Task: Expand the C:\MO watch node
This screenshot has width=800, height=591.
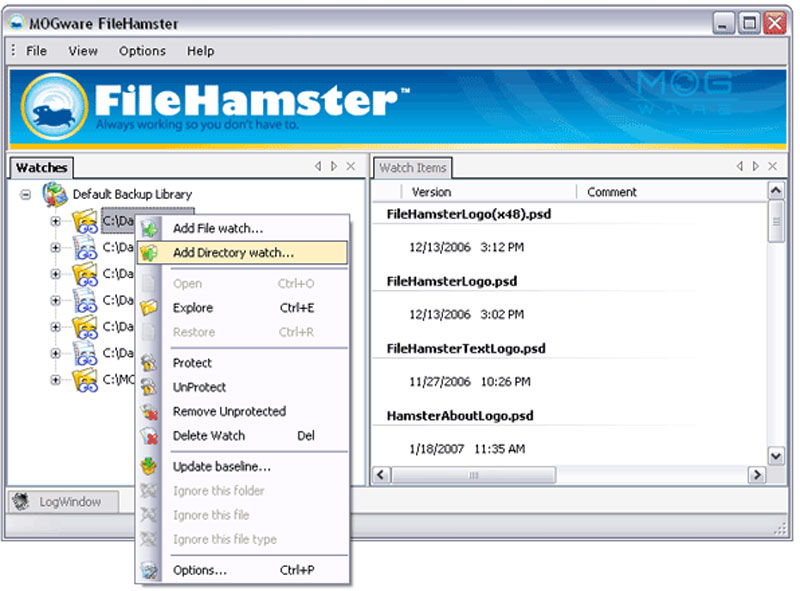Action: [x=56, y=380]
